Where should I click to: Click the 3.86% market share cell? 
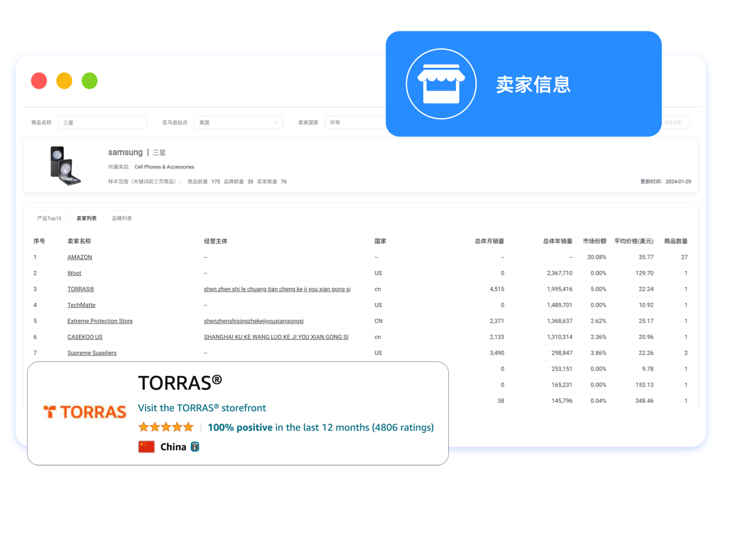598,353
